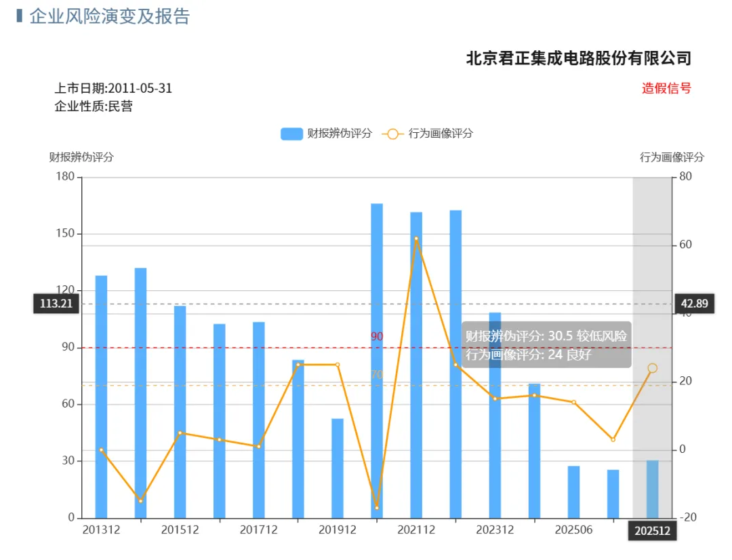The image size is (732, 560).
Task: Click the 150 left axis value
Action: (x=65, y=233)
